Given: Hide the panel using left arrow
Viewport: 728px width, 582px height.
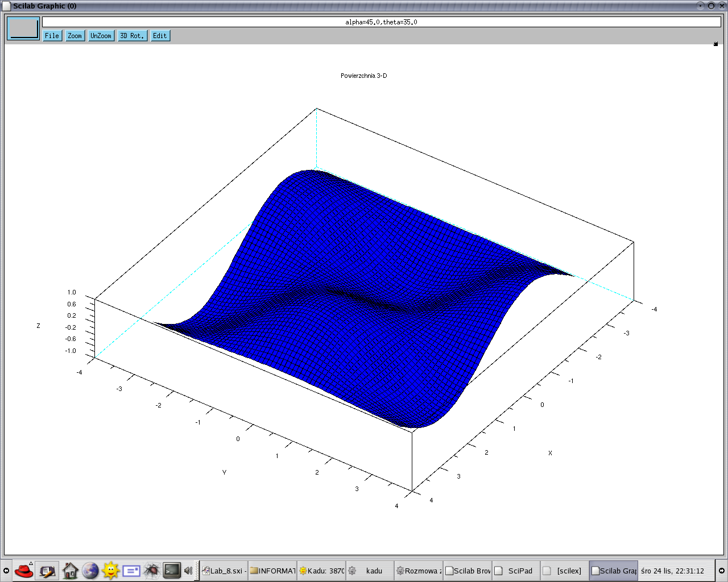Looking at the screenshot, I should click(x=6, y=571).
